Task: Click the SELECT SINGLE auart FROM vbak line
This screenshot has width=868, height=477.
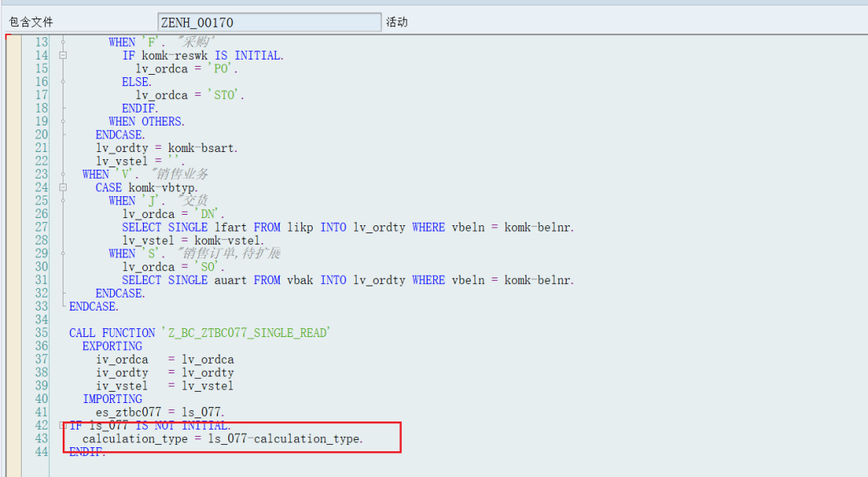Action: pos(348,280)
